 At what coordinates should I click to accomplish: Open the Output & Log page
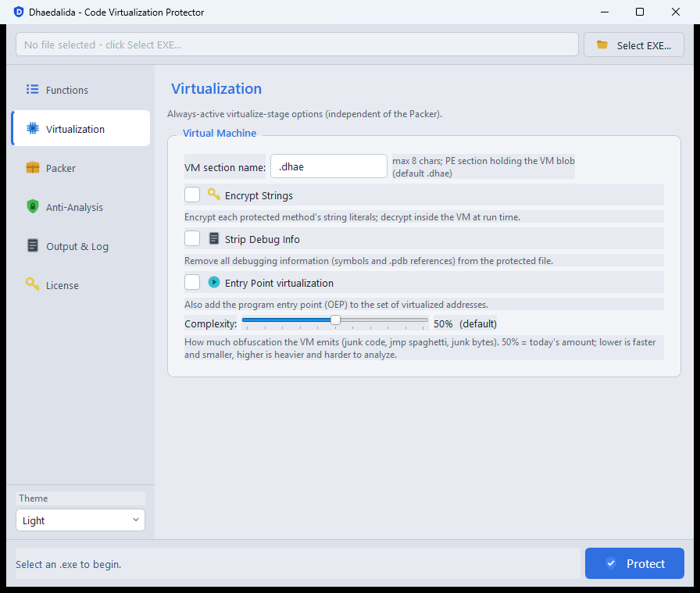click(80, 246)
